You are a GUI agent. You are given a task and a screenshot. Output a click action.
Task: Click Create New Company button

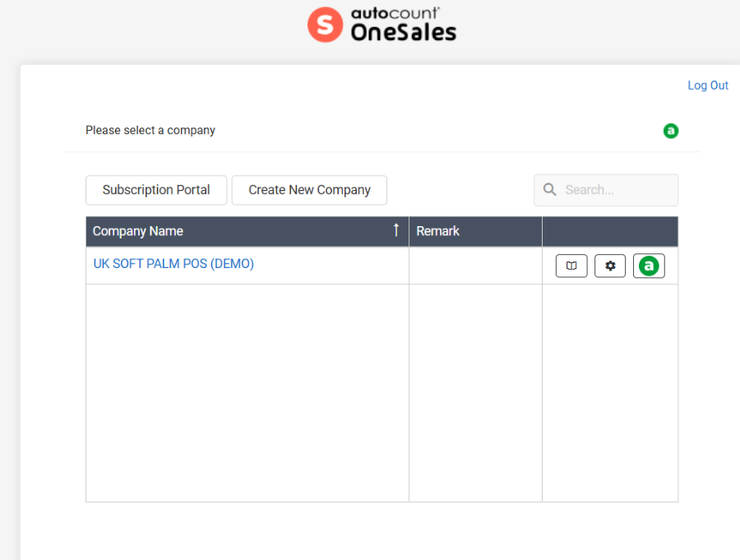point(310,190)
